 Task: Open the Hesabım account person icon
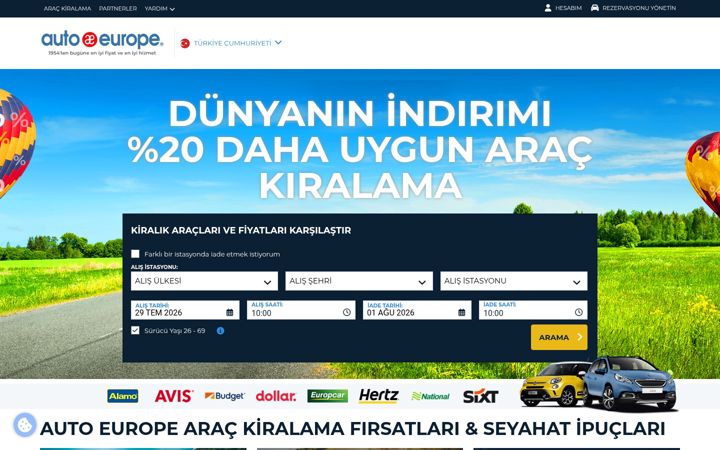[x=548, y=8]
